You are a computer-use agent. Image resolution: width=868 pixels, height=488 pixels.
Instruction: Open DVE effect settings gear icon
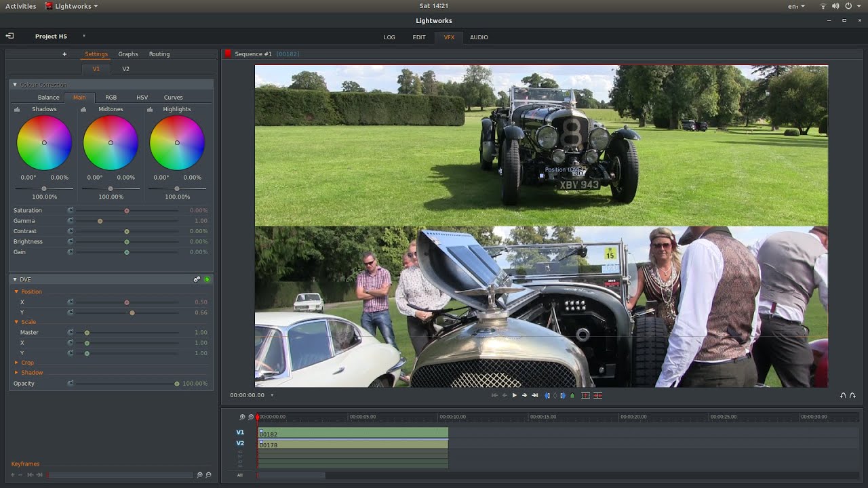pos(197,279)
